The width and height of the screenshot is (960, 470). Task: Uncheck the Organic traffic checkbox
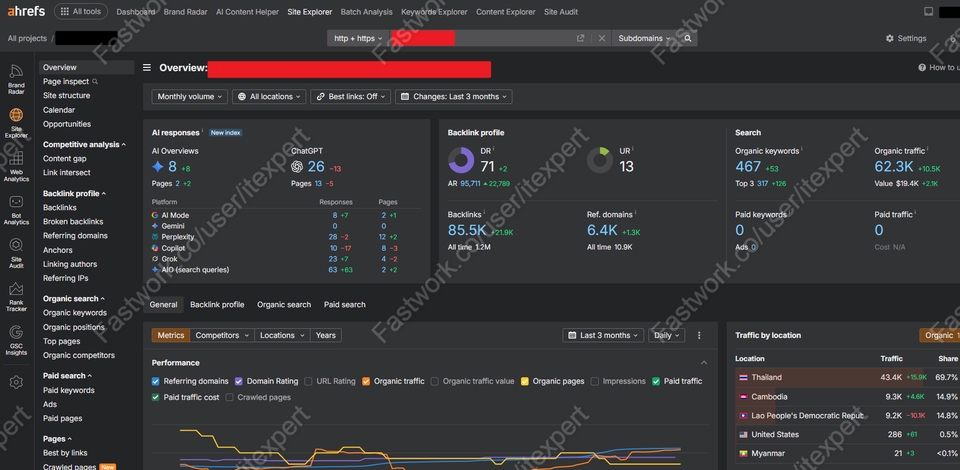pos(366,381)
